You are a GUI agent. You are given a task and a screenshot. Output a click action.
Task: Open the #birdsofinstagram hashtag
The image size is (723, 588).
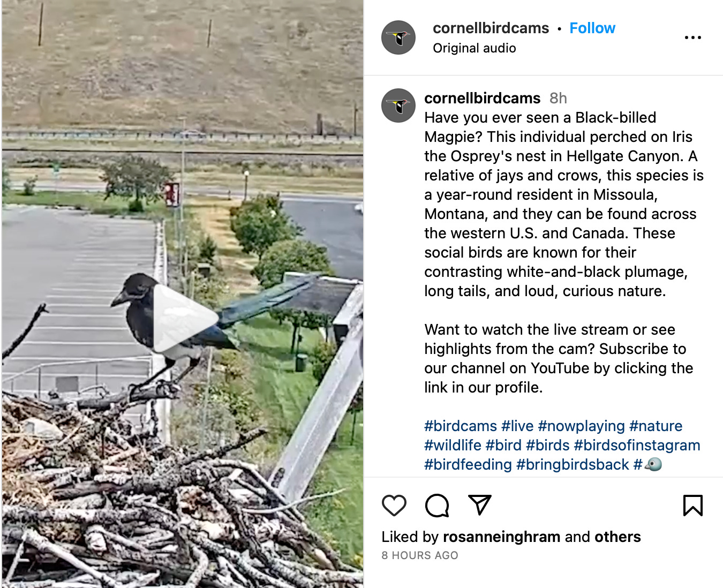637,445
